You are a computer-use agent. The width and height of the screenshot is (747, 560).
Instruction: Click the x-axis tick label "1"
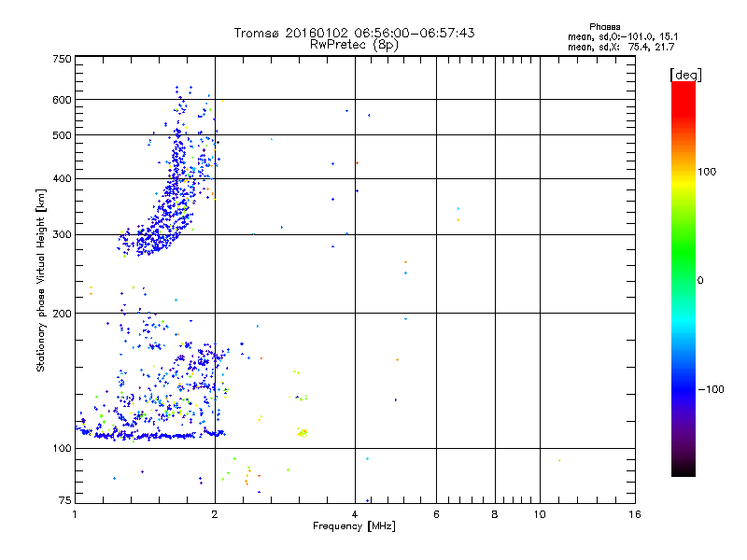75,514
